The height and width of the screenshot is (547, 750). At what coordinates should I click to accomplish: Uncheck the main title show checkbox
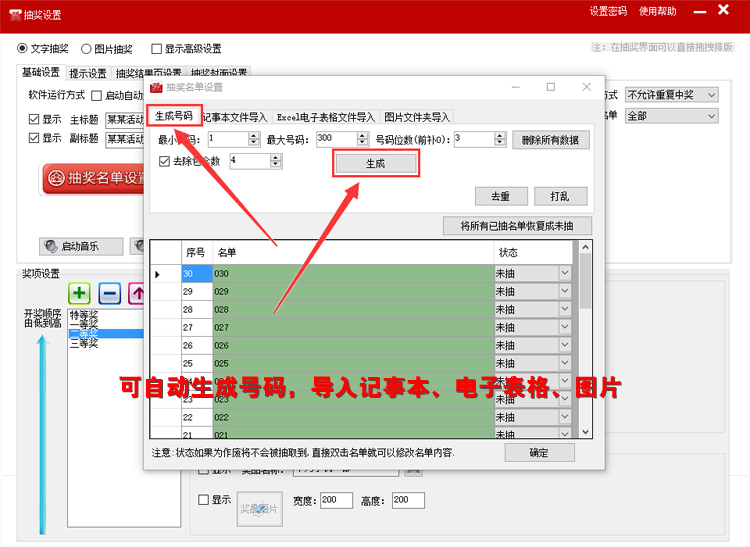(34, 119)
